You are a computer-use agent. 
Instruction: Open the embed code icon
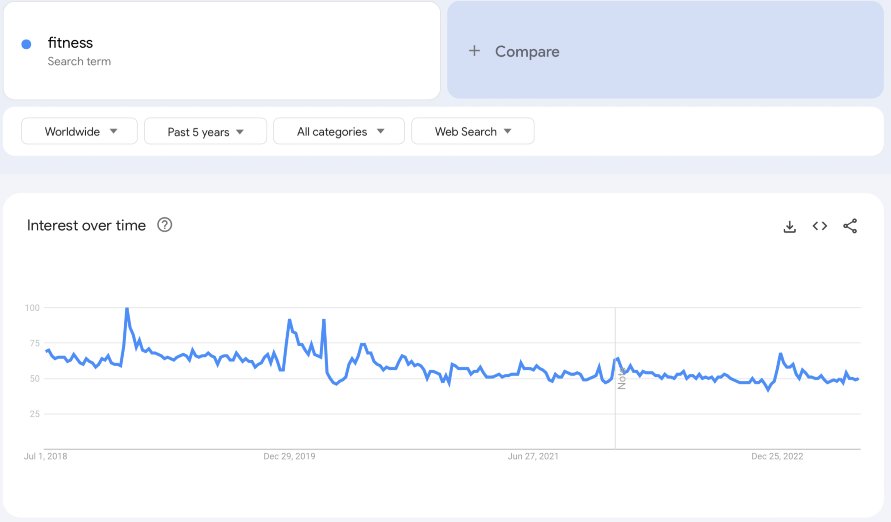[819, 226]
